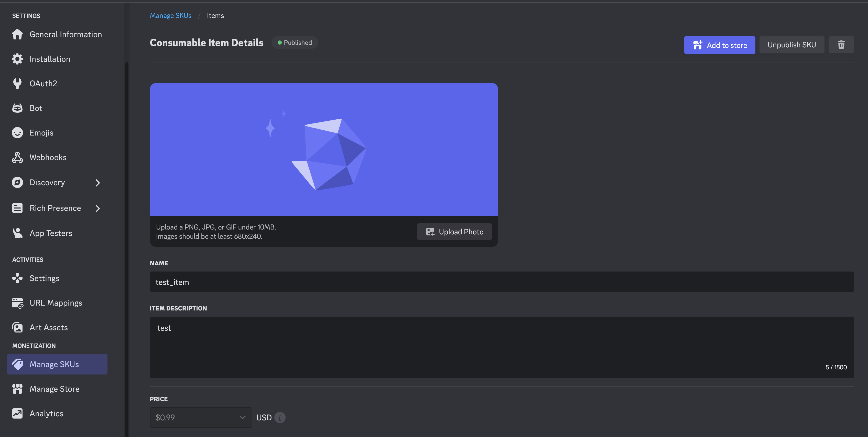Click the Installation gear icon
This screenshot has height=437, width=868.
pos(17,59)
